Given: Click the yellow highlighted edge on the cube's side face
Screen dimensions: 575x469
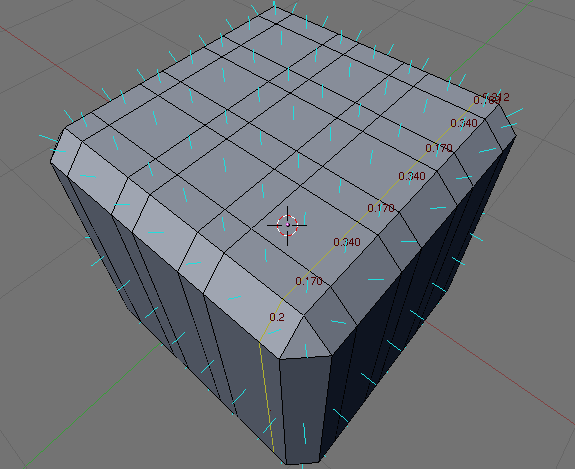Looking at the screenshot, I should click(267, 398).
